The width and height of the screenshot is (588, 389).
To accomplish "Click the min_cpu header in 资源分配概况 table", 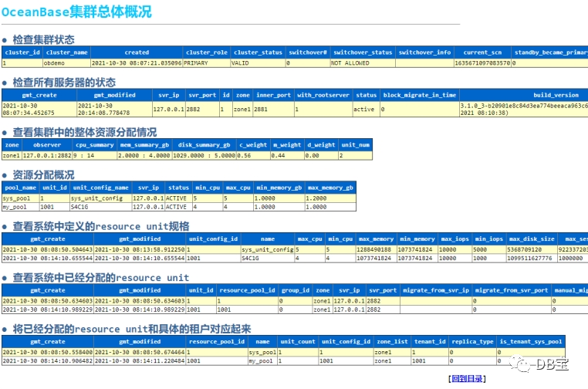I will coord(208,188).
